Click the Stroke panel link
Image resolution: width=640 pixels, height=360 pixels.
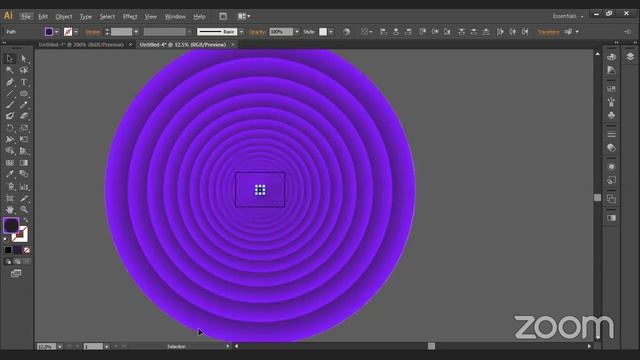pyautogui.click(x=93, y=32)
